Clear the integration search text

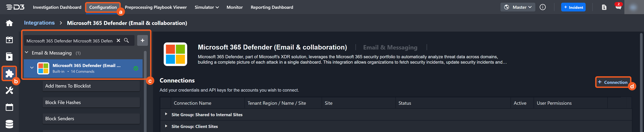[119, 40]
